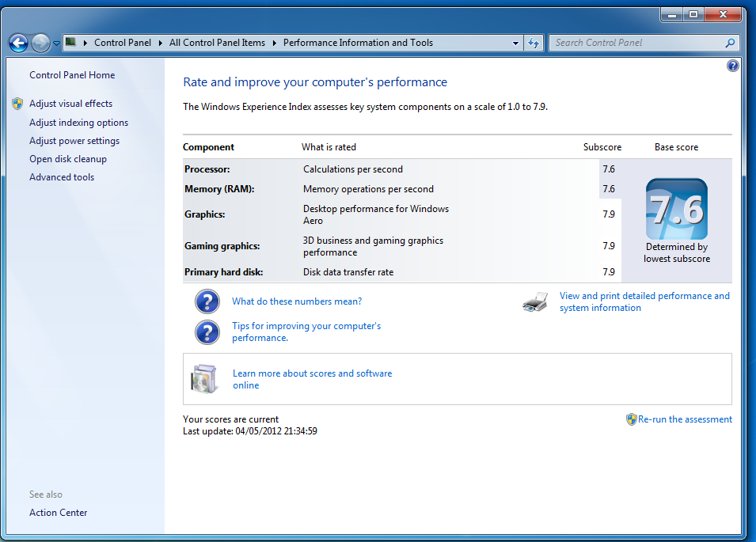The height and width of the screenshot is (542, 756).
Task: Click the Control Panel icon in address bar
Action: pos(70,43)
